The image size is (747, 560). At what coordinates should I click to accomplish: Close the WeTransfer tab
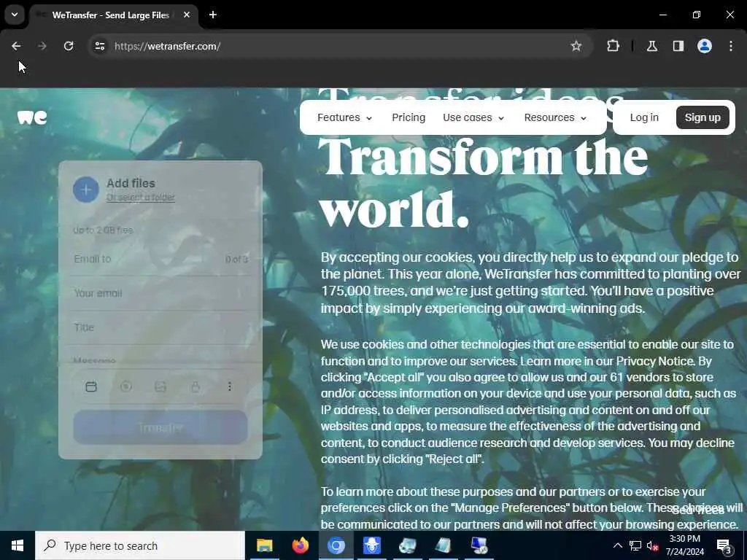point(187,15)
